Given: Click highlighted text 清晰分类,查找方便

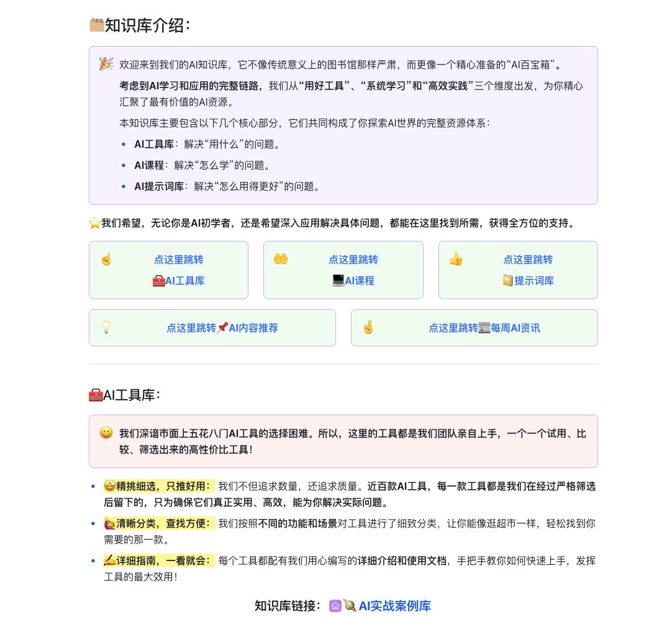Looking at the screenshot, I should pos(164,524).
